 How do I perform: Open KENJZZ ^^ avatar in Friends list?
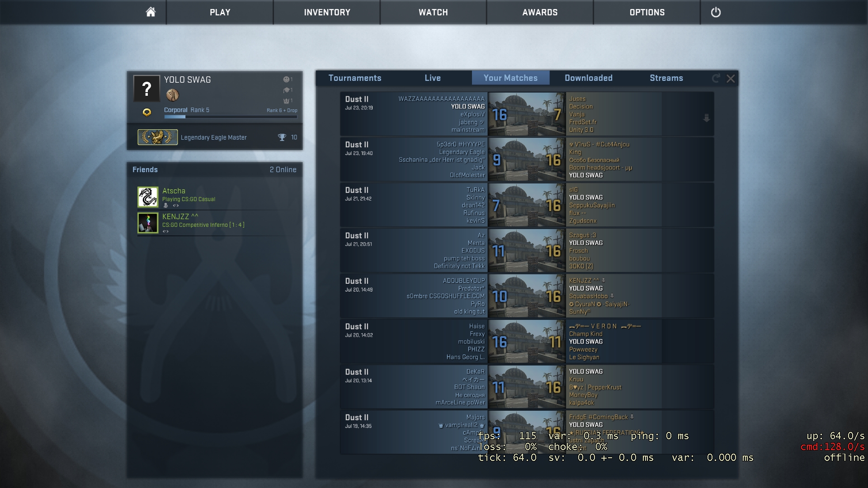coord(148,223)
